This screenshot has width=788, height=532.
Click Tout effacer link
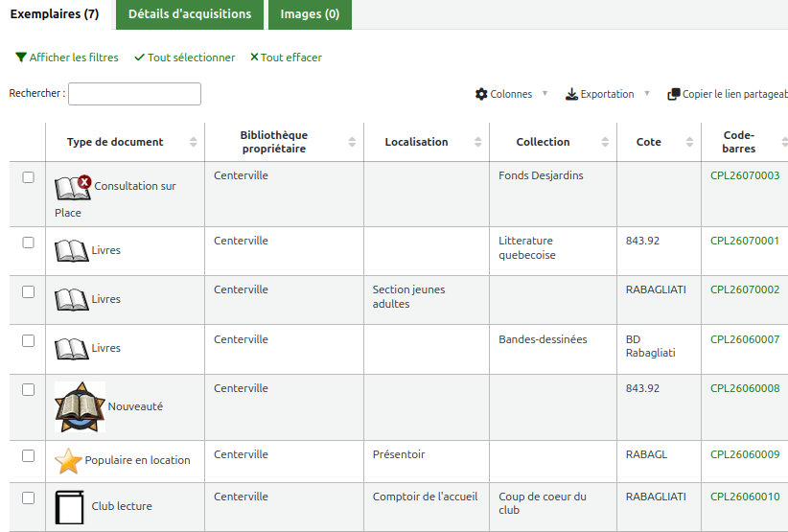coord(286,58)
